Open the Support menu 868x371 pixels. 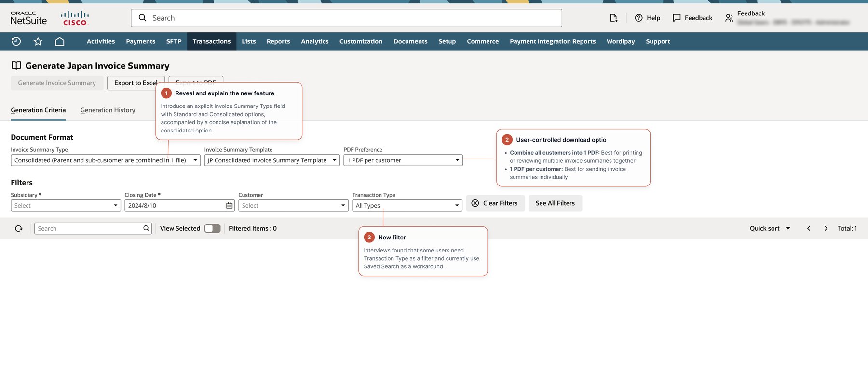tap(658, 41)
